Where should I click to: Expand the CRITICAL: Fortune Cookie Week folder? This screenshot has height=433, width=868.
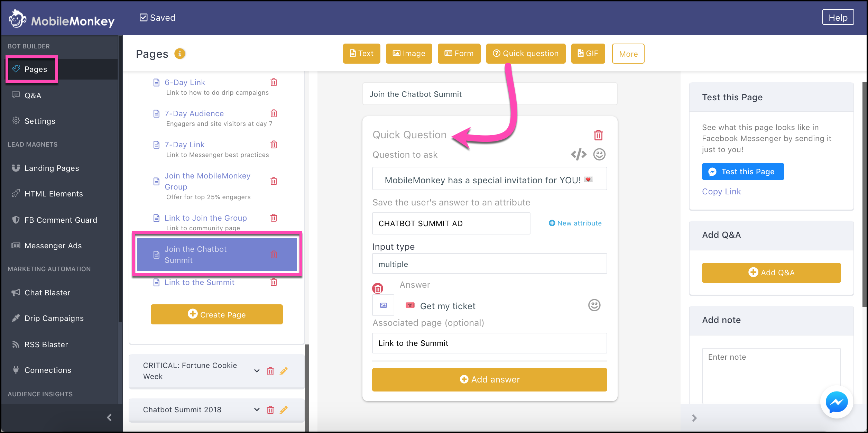[256, 371]
